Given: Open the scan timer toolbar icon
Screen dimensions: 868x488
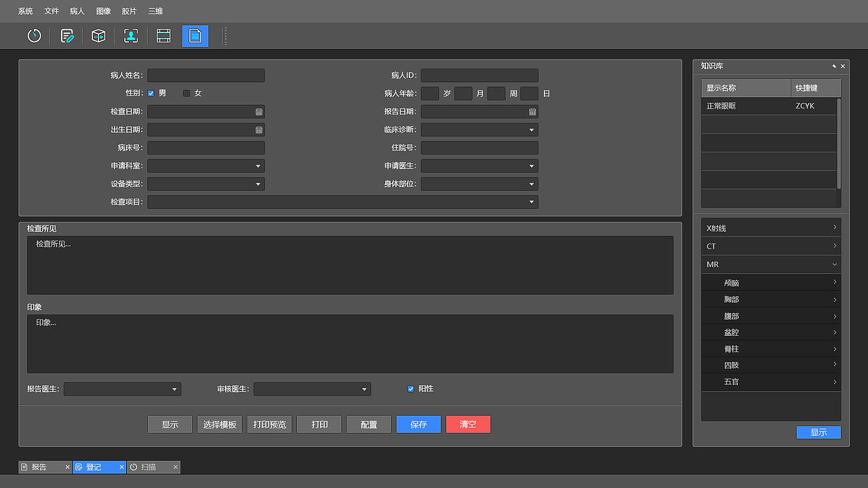Looking at the screenshot, I should (x=34, y=36).
